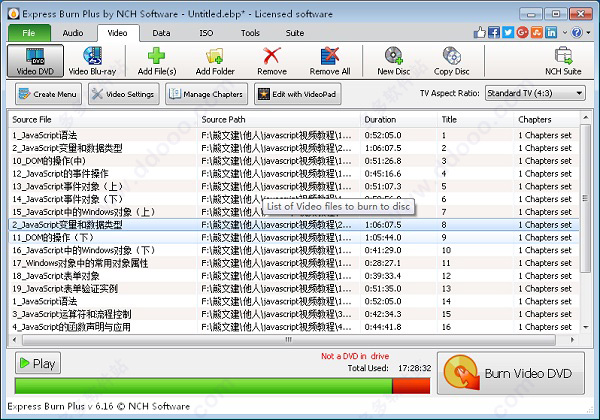Open the Tools tab
Viewport: 600px width, 420px height.
coord(250,33)
